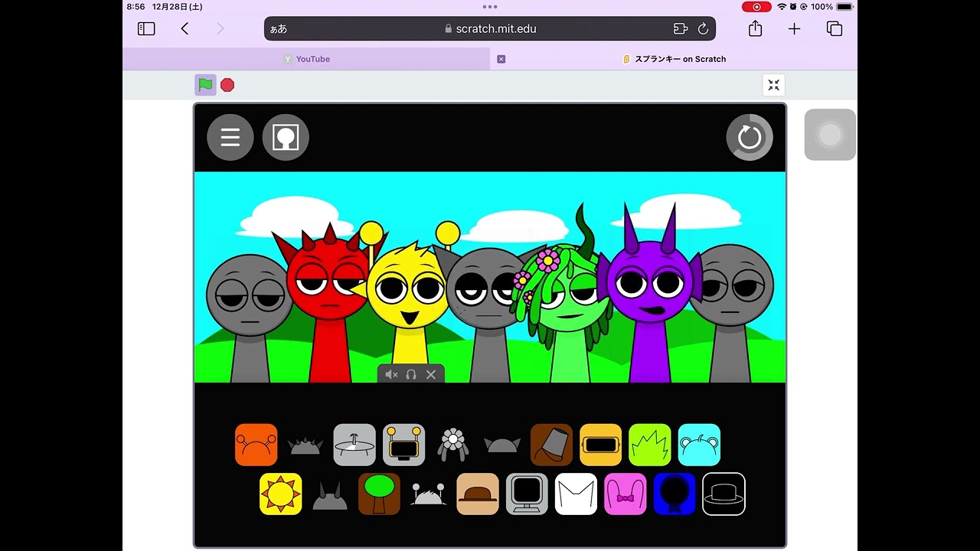The height and width of the screenshot is (551, 980).
Task: Select the lime green spiky icon
Action: click(x=650, y=445)
